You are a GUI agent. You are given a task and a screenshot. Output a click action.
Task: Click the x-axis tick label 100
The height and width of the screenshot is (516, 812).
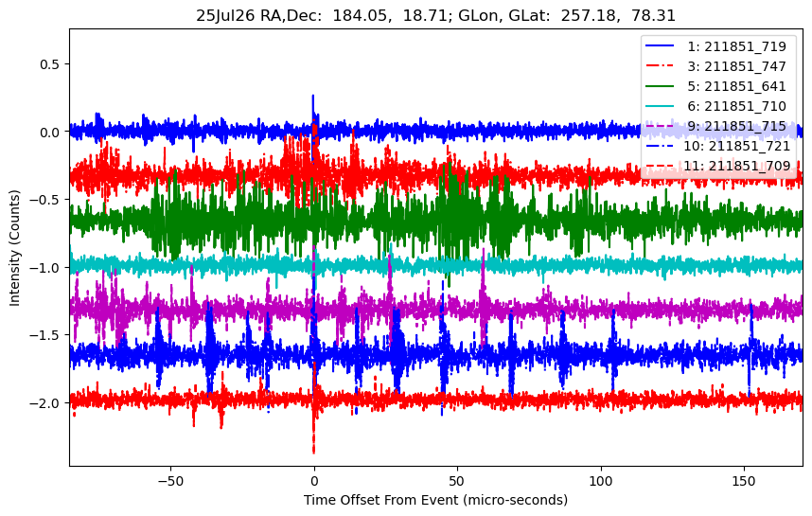tap(601, 478)
